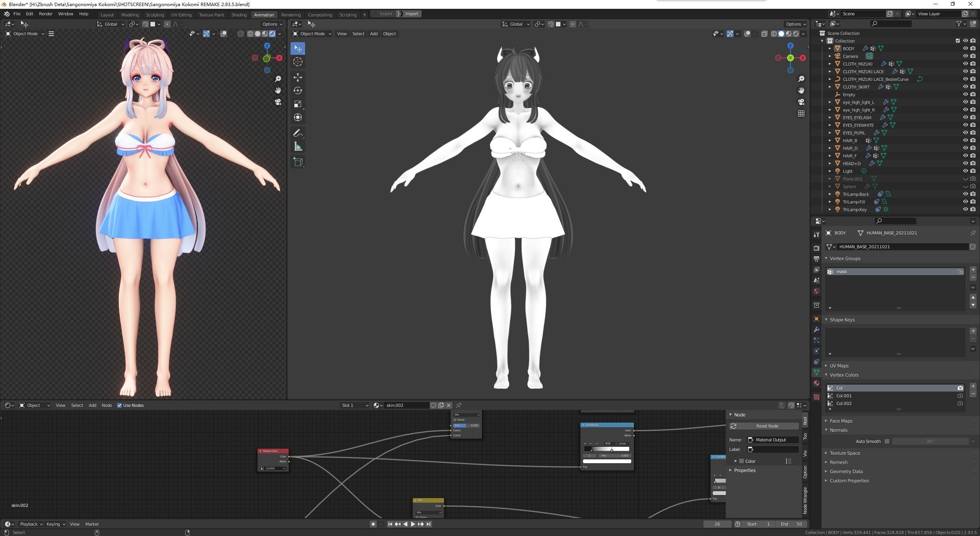
Task: Add a new vertex color layer
Action: 973,386
